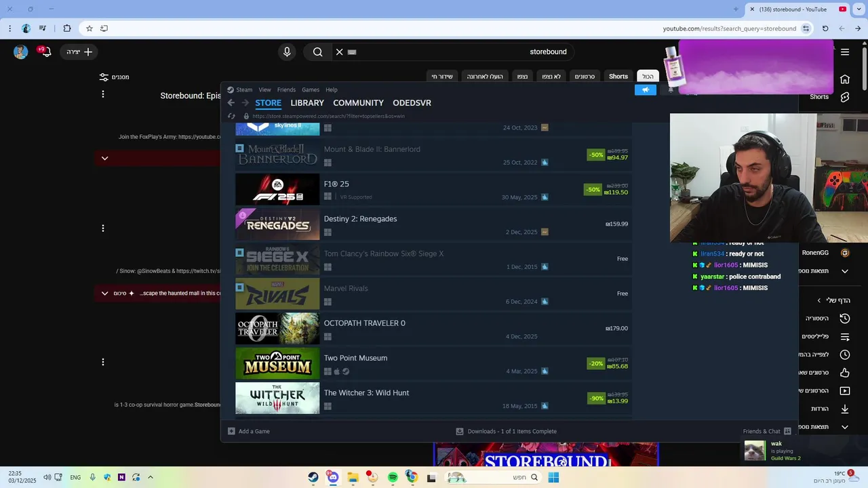
Task: Open Mount & Blade II: Bannerlord store entry
Action: (433, 155)
